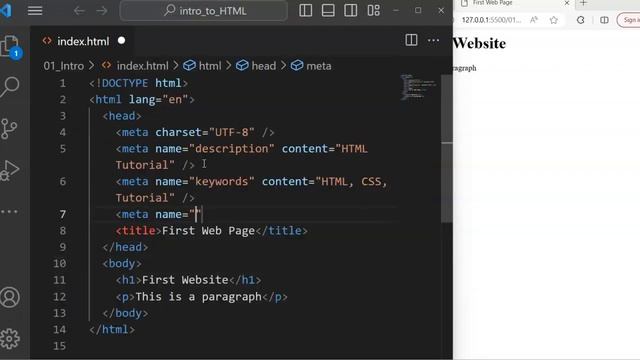The image size is (640, 360).
Task: Click the meta breadcrumb element
Action: (311, 66)
